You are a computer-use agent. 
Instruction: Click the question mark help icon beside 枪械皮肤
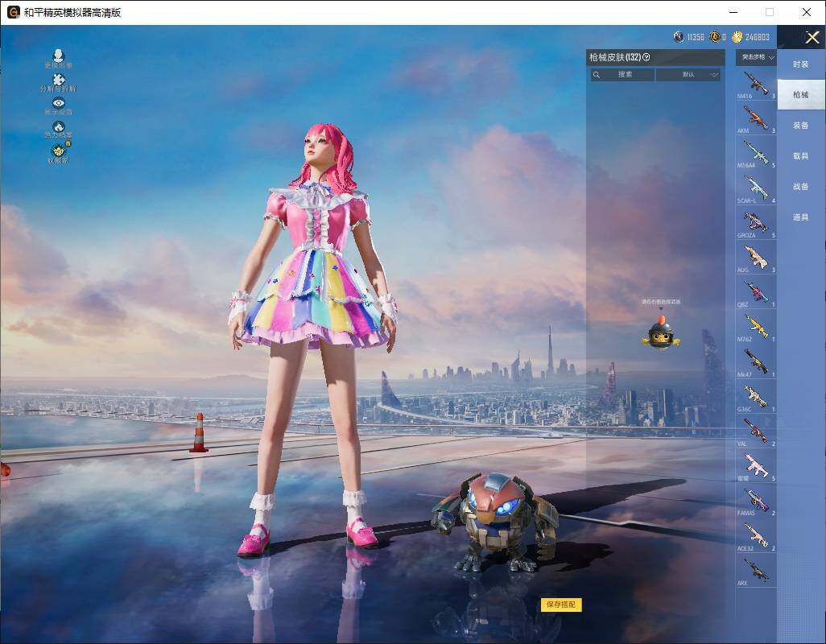coord(646,57)
